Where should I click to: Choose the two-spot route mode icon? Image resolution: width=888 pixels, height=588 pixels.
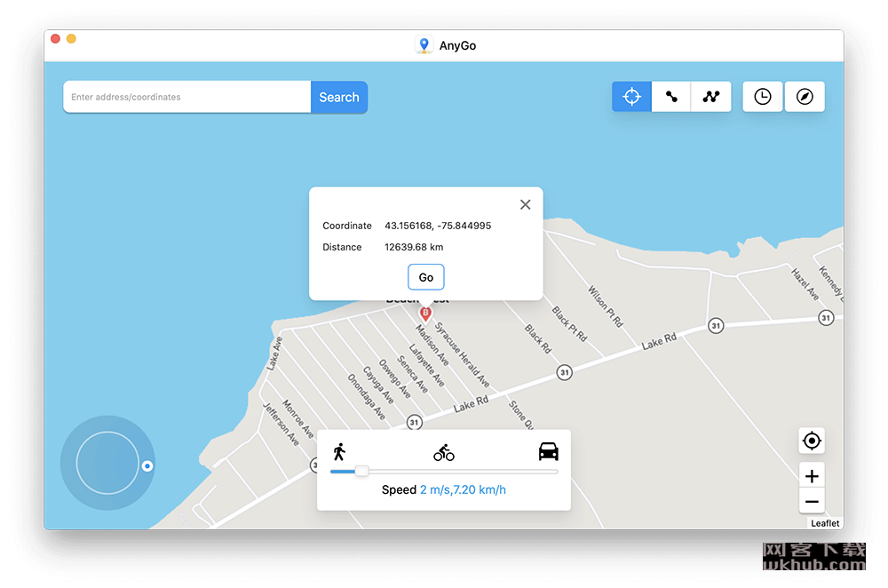point(671,96)
